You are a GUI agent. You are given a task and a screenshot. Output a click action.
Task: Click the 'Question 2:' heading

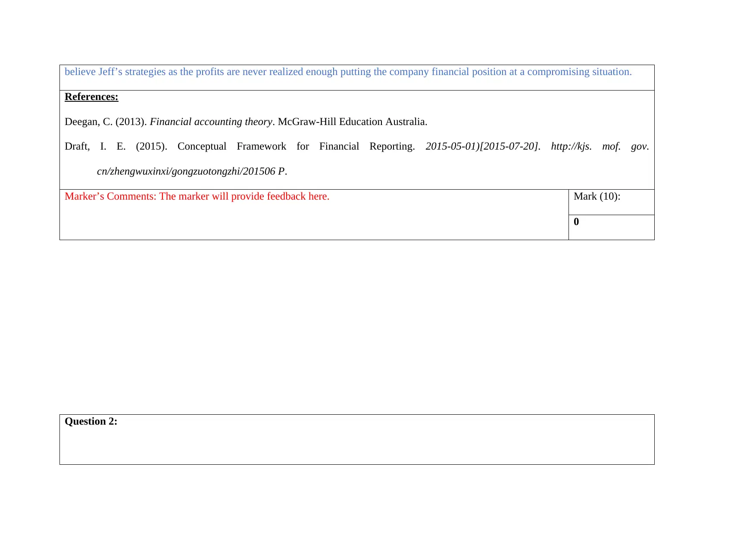(91, 422)
